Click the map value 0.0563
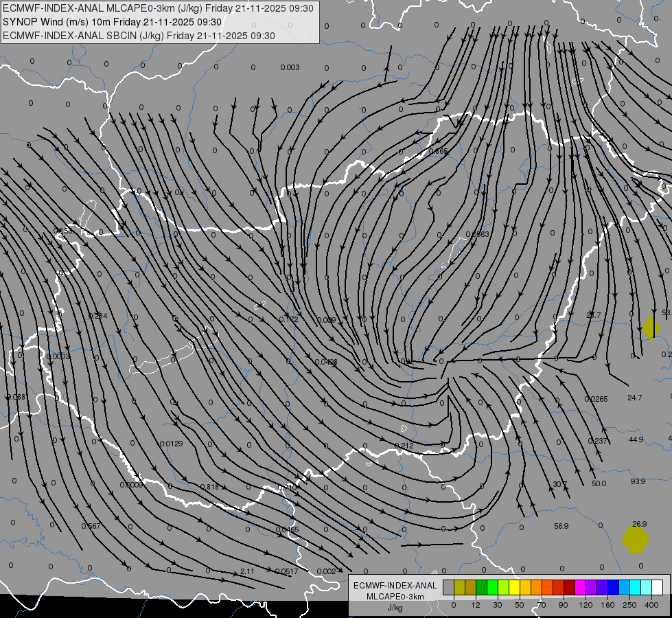This screenshot has width=672, height=618. (477, 234)
